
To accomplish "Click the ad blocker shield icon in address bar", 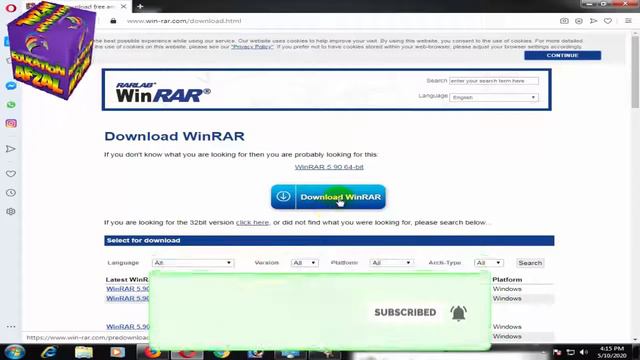I will click(579, 21).
